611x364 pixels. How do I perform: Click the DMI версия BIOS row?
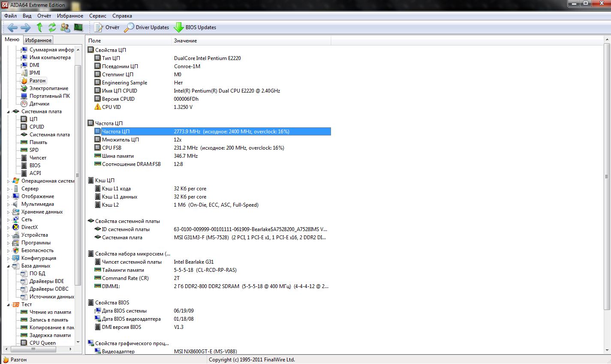click(212, 327)
